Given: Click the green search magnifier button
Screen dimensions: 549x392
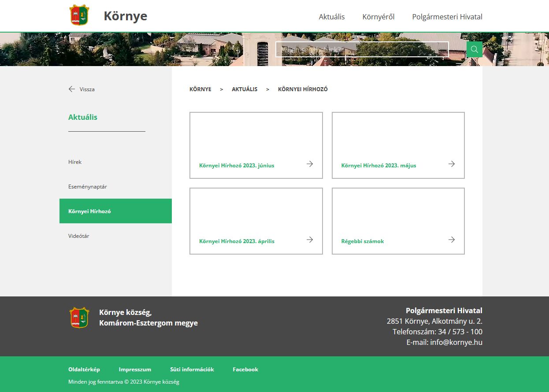Looking at the screenshot, I should tap(475, 49).
